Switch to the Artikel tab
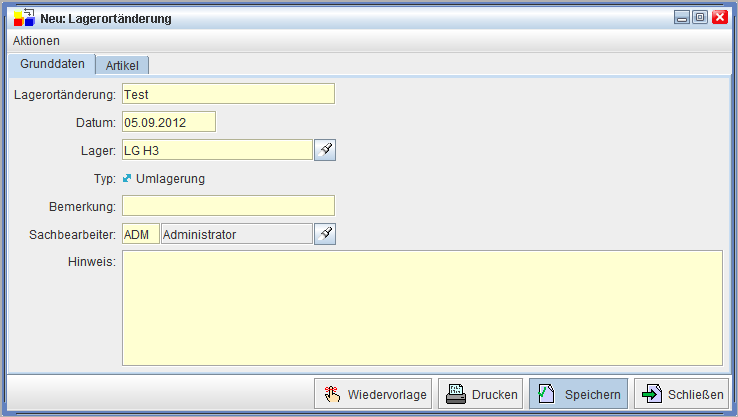Image resolution: width=738 pixels, height=417 pixels. pos(122,65)
